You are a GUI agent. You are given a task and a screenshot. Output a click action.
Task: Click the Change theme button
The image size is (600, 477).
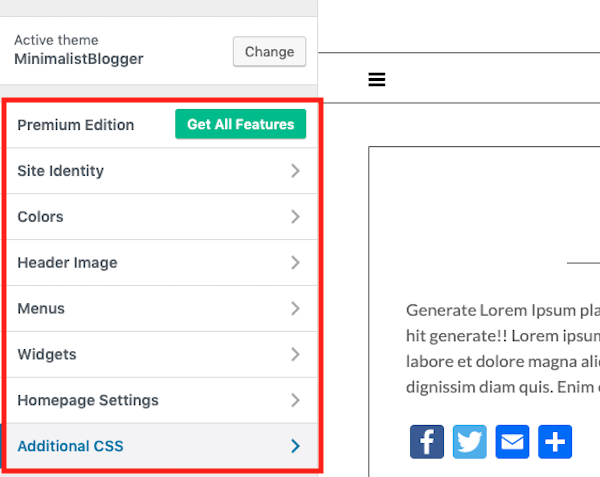coord(269,51)
